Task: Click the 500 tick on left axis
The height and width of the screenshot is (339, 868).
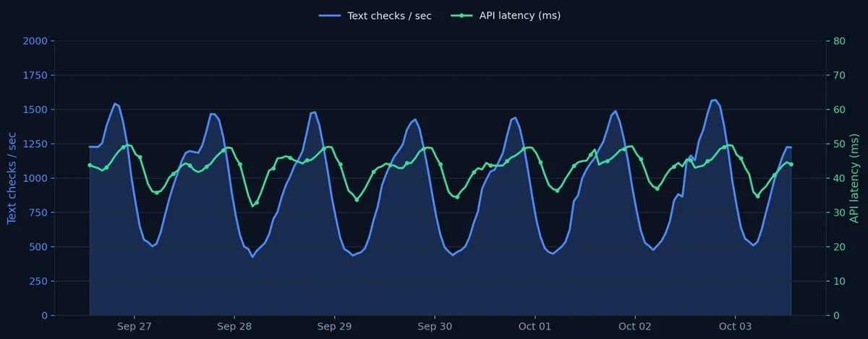Action: click(x=39, y=247)
